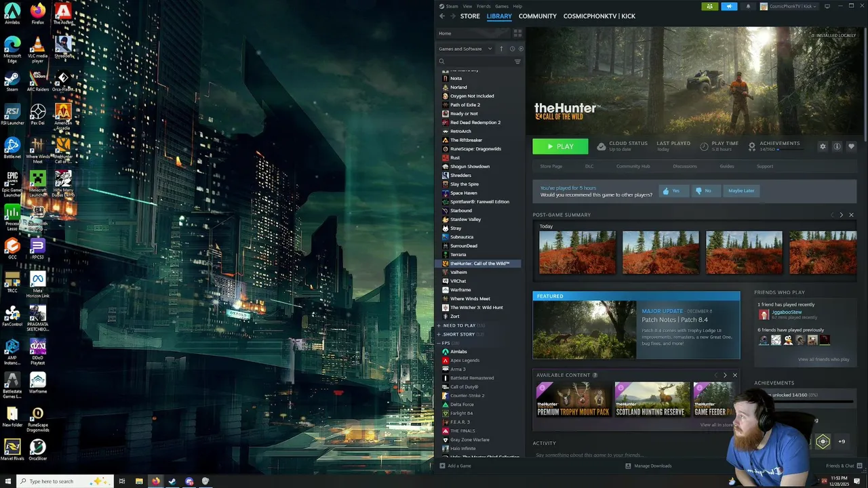The height and width of the screenshot is (488, 868).
Task: Show next post-game summary screenshots
Action: point(842,215)
